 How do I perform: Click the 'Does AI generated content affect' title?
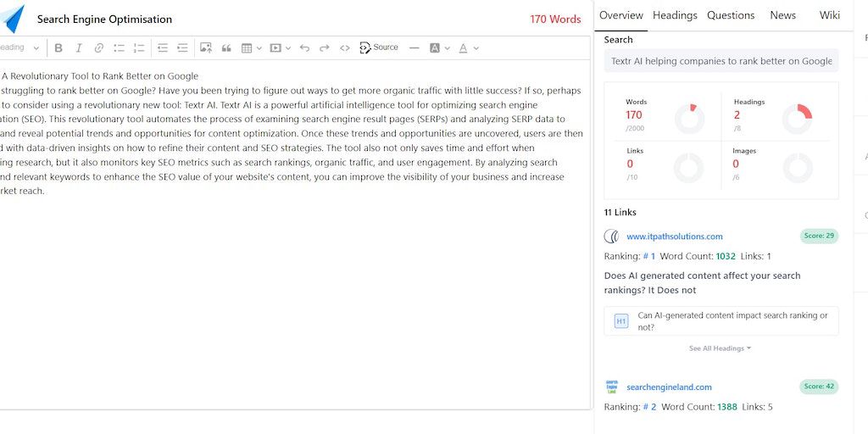click(x=703, y=283)
